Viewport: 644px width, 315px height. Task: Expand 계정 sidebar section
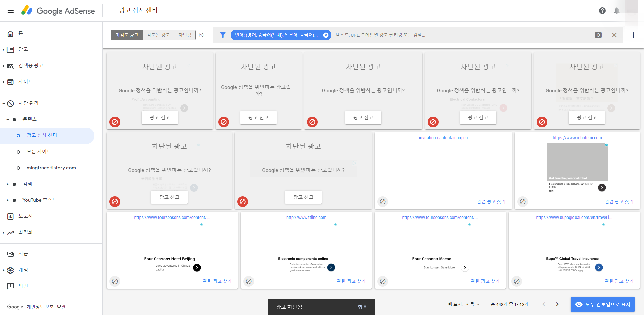tap(4, 270)
